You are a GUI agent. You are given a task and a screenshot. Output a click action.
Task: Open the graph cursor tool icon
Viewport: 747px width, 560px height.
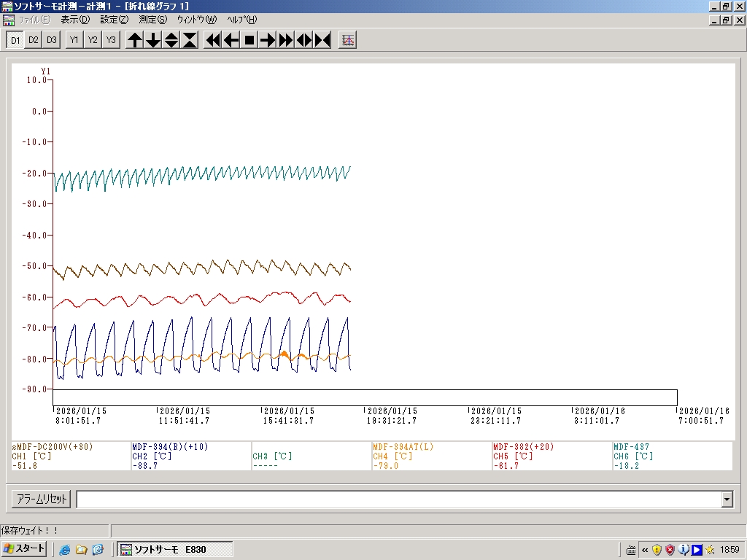tap(348, 40)
